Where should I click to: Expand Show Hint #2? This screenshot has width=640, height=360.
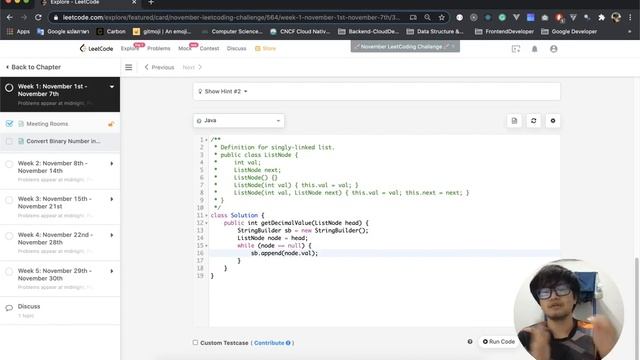coord(223,91)
